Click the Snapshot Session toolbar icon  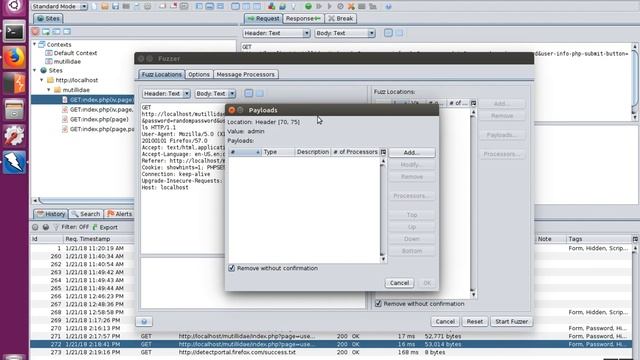click(126, 6)
